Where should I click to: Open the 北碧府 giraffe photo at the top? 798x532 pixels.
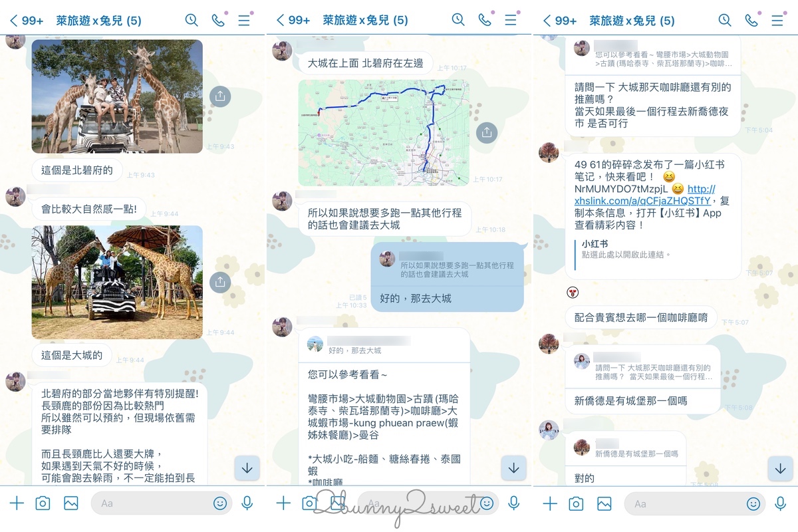[117, 96]
